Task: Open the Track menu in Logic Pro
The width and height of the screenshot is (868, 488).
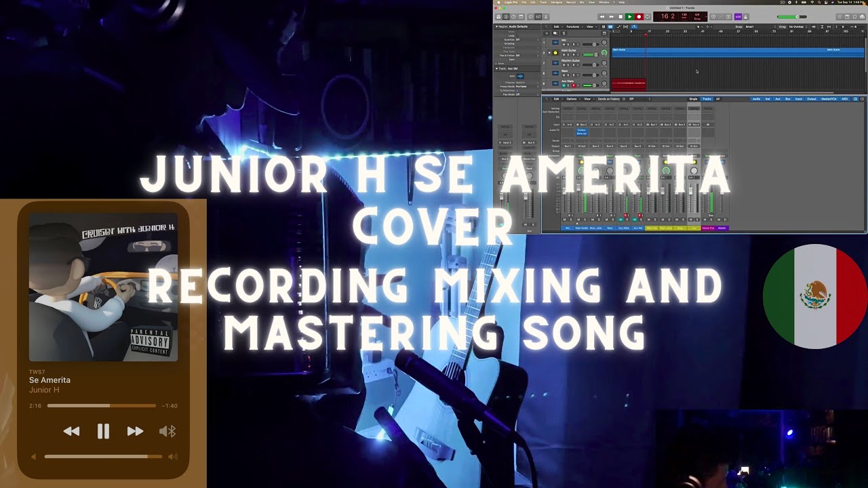Action: pyautogui.click(x=543, y=3)
